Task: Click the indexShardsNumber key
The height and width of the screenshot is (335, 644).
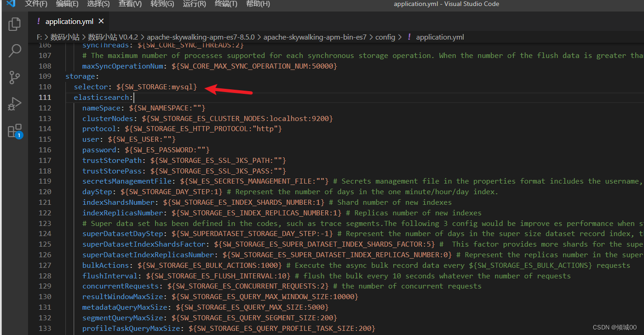Action: pyautogui.click(x=118, y=202)
